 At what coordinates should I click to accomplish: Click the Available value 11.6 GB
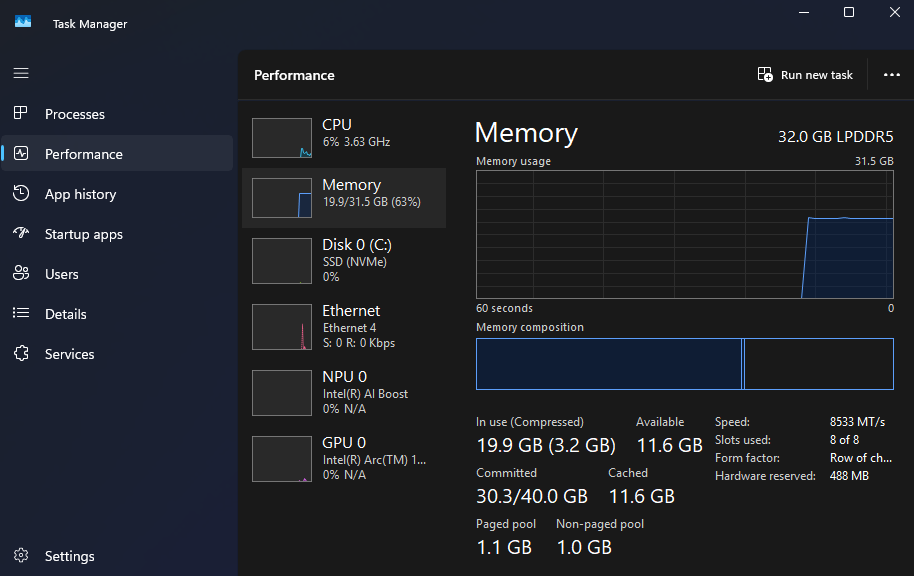(x=669, y=445)
